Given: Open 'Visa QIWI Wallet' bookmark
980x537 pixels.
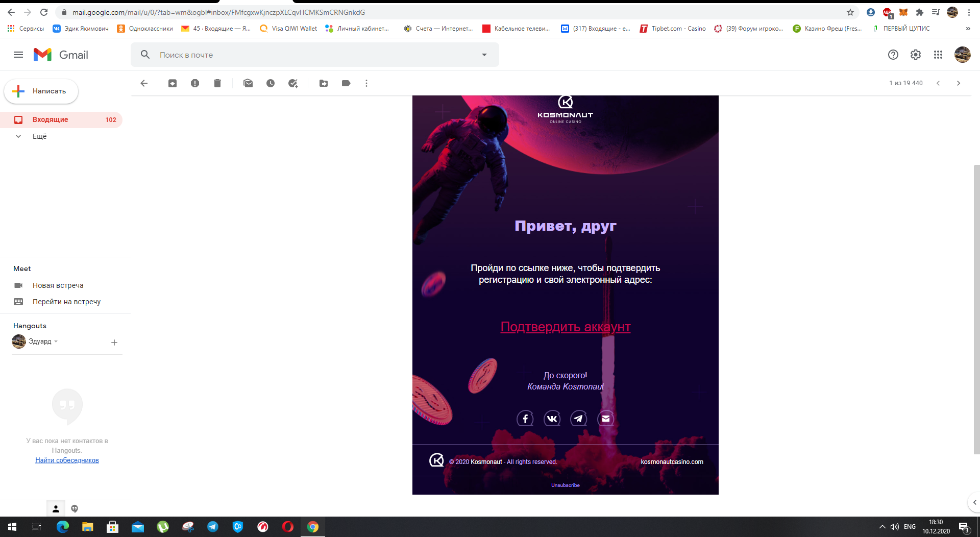Looking at the screenshot, I should (x=288, y=29).
